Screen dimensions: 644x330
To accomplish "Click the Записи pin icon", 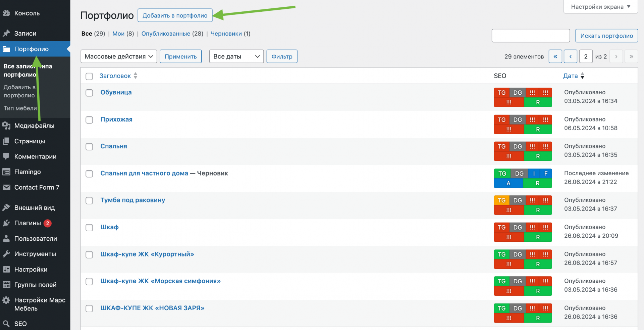I will pyautogui.click(x=6, y=33).
